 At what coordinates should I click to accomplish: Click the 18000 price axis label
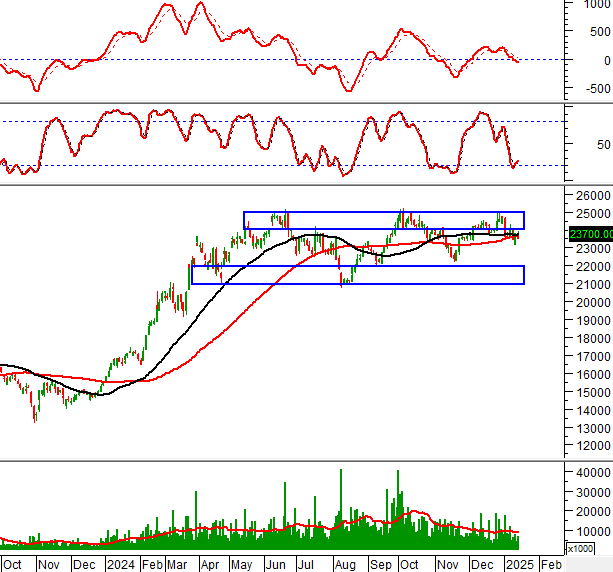point(593,339)
